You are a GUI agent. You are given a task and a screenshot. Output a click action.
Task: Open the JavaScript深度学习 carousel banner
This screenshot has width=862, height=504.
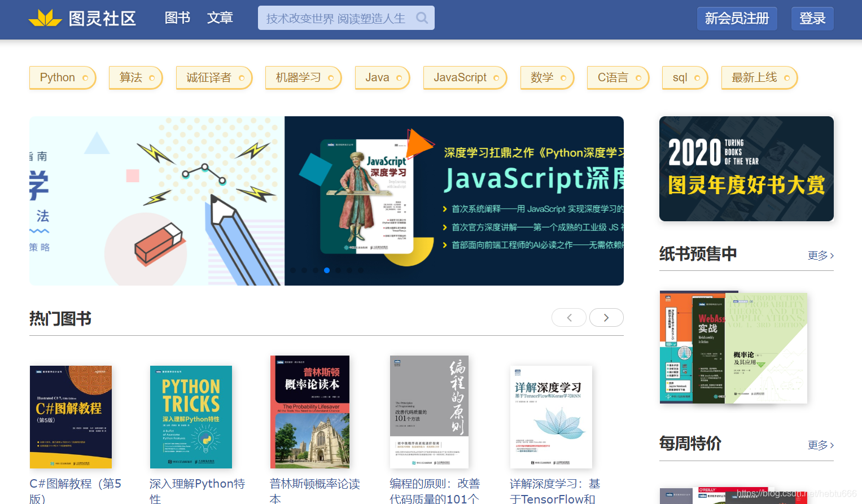click(x=454, y=201)
